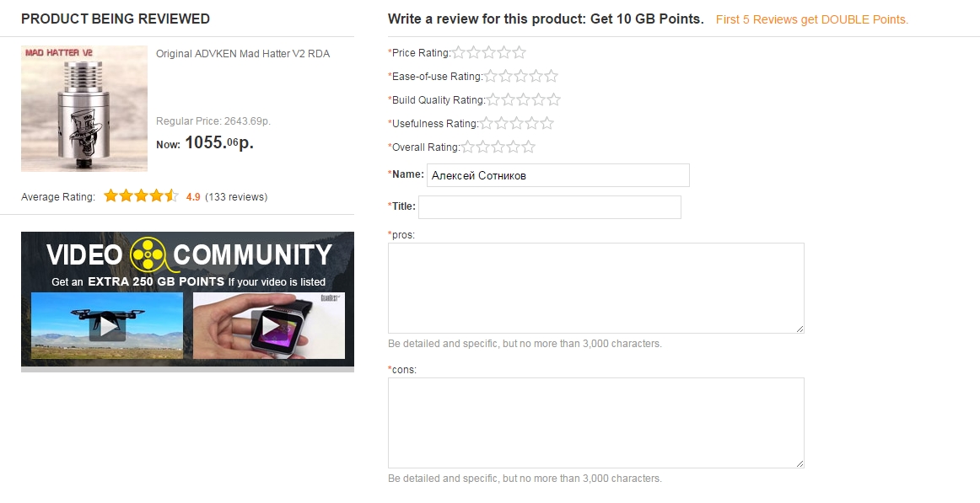This screenshot has height=503, width=980.
Task: Set Overall Rating to three stars
Action: click(x=498, y=147)
